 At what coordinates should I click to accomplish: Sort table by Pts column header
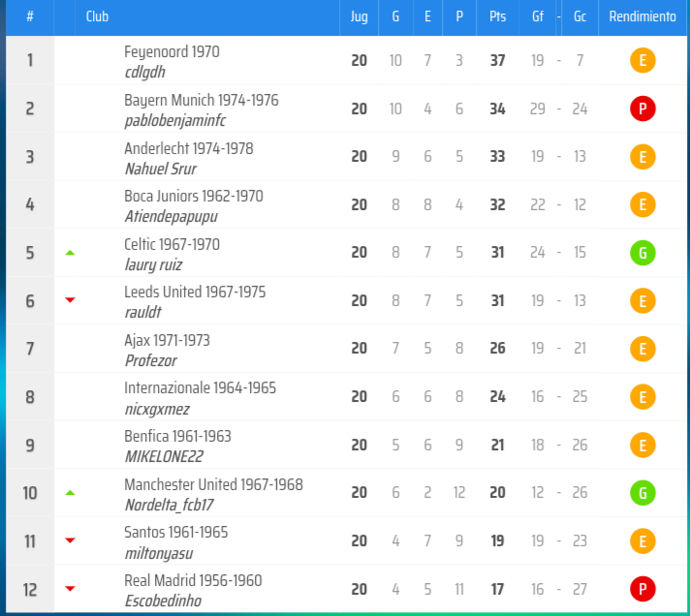click(497, 17)
